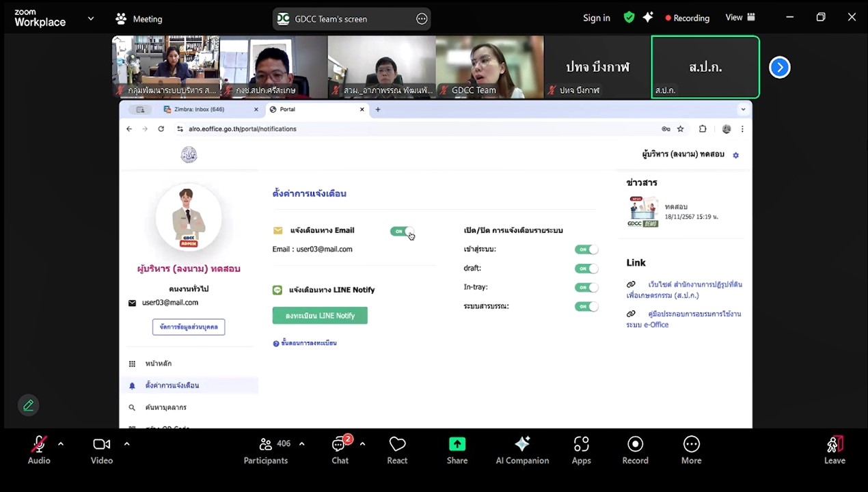Click the portal logo in the header

[189, 155]
